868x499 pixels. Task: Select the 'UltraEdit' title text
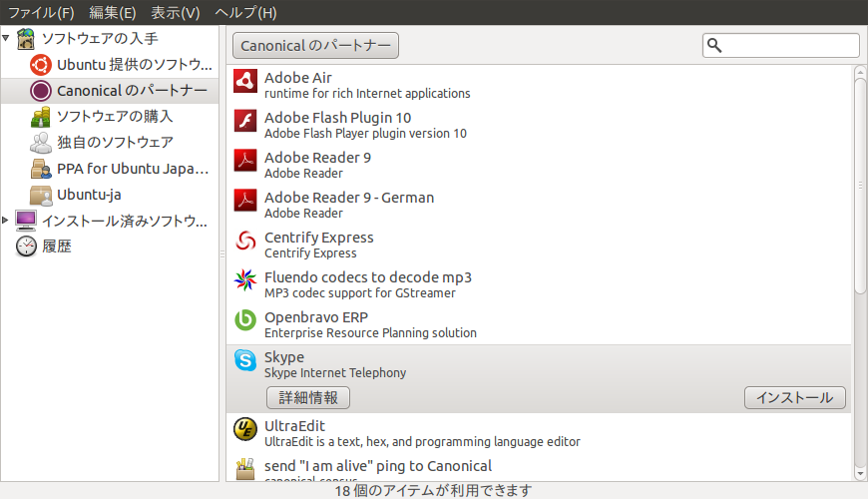coord(294,426)
